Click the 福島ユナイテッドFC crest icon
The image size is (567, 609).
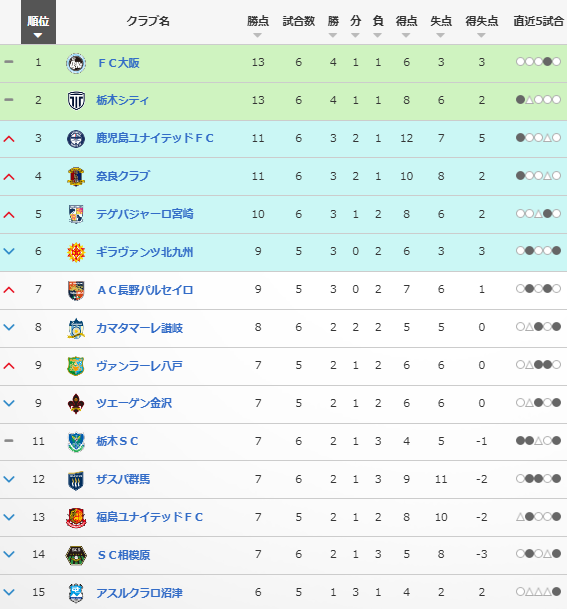point(76,518)
